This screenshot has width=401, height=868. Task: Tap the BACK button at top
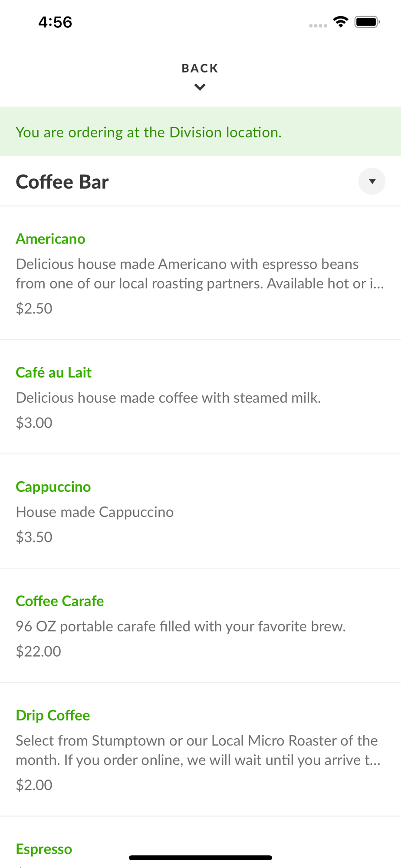tap(200, 68)
